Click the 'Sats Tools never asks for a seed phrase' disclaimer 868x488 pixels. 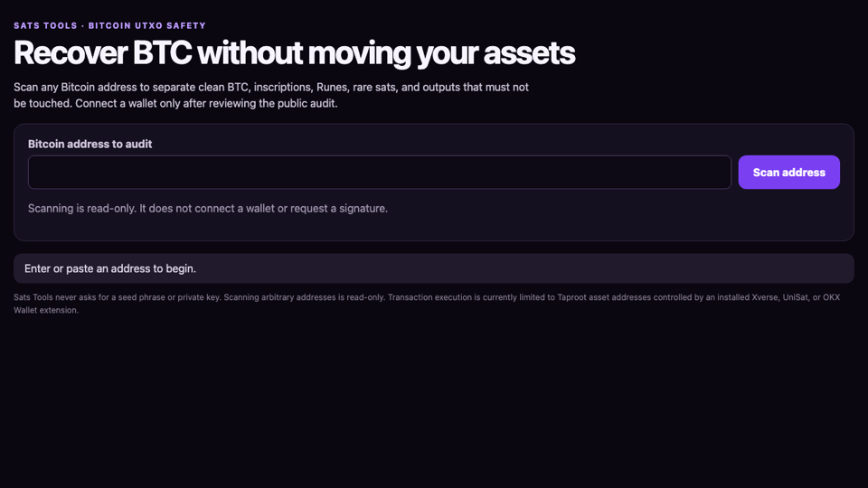click(x=118, y=297)
